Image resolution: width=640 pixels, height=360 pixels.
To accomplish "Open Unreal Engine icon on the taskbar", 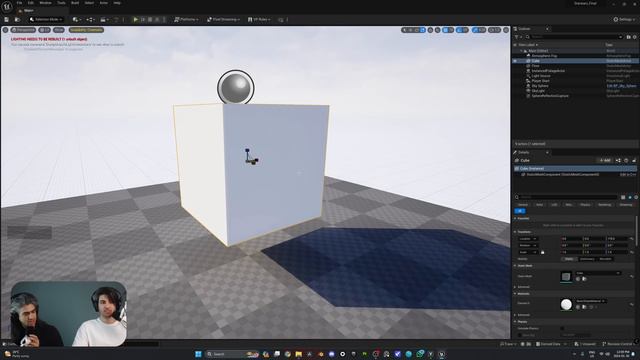I will click(441, 354).
